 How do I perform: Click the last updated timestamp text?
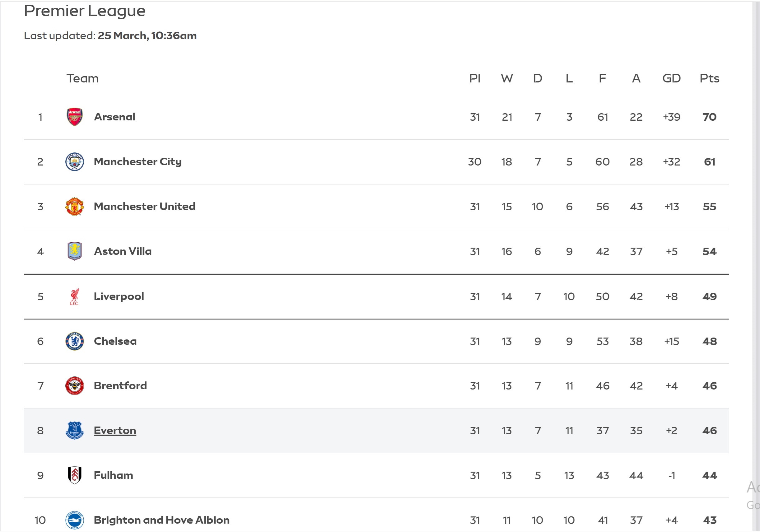coord(110,36)
